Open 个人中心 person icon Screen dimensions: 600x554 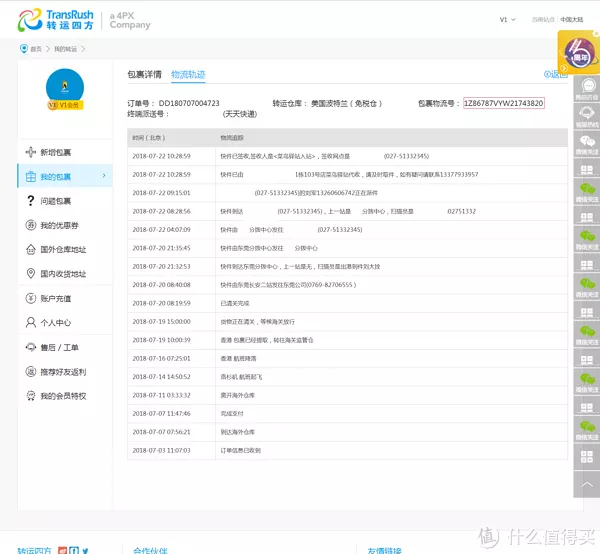pos(31,323)
